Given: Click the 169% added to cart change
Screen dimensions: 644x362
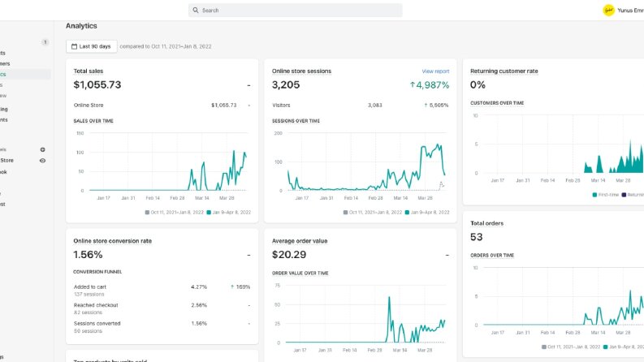Looking at the screenshot, I should pyautogui.click(x=243, y=287).
